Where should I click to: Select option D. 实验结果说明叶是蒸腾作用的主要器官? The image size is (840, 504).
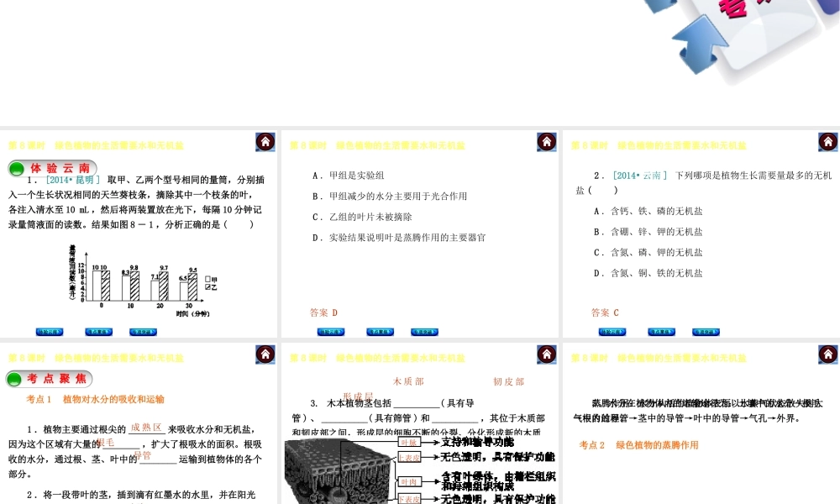pos(399,238)
